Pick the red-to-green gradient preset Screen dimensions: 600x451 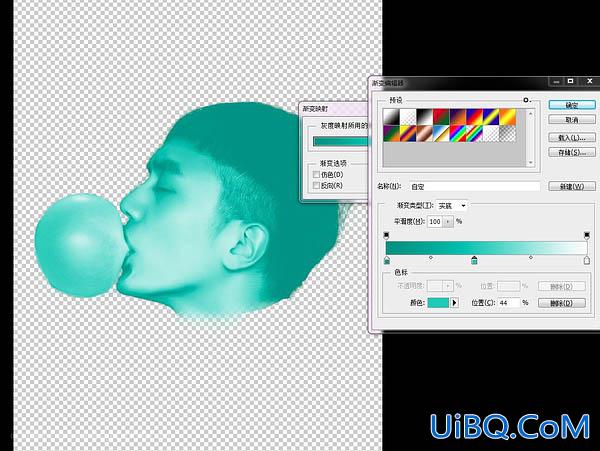coord(441,117)
